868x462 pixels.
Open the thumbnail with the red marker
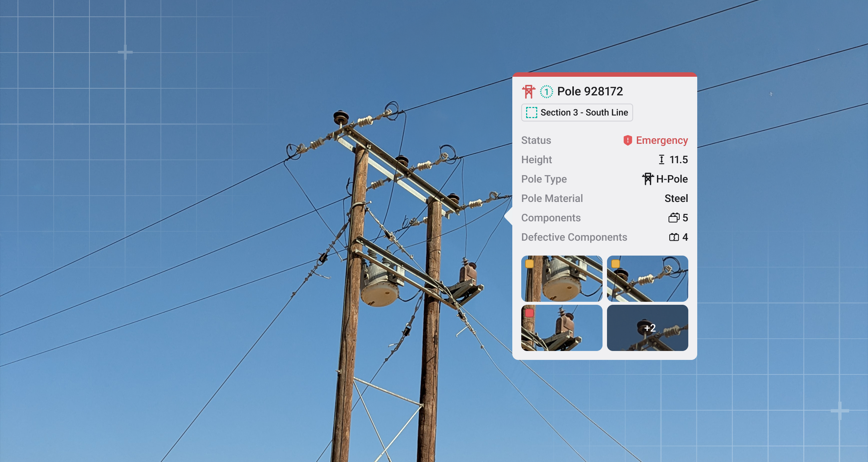point(562,328)
